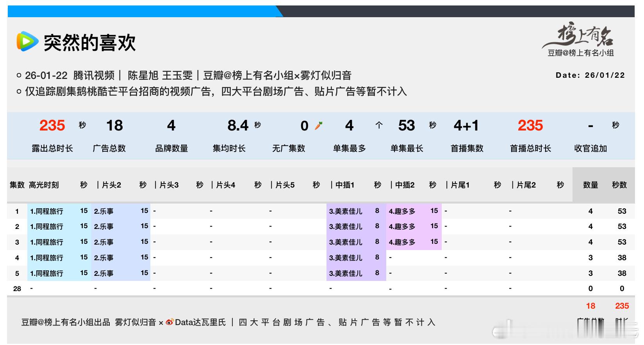The width and height of the screenshot is (644, 345).
Task: Click the 收官追加 label
Action: coord(590,148)
